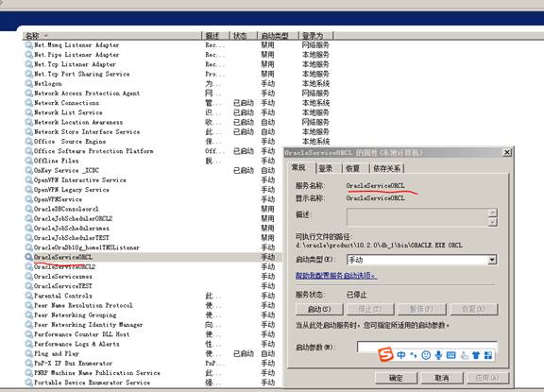Click the OracleDBConsoleorcl service icon
Screen dimensions: 544x392
click(x=28, y=209)
